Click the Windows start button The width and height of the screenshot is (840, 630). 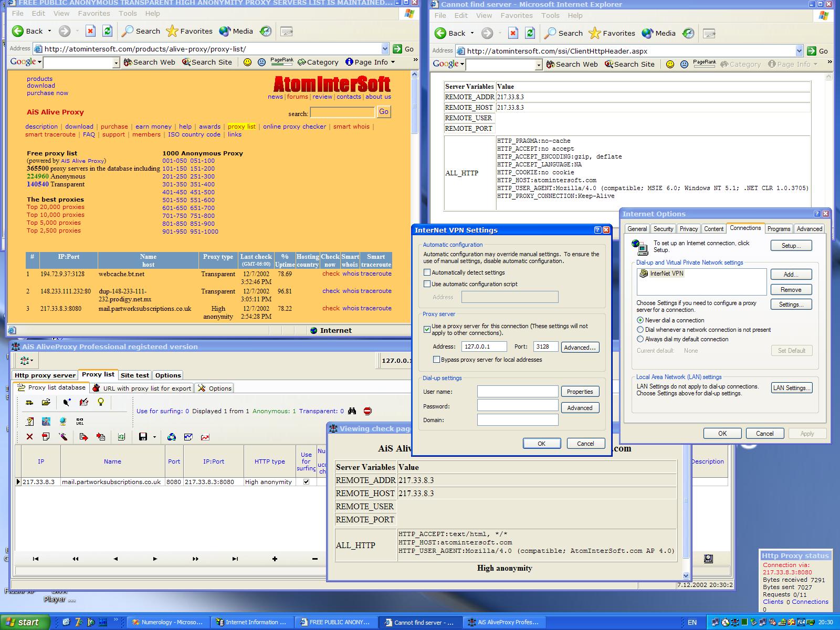point(25,622)
